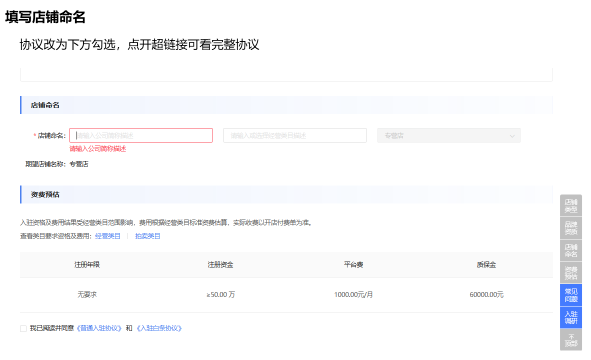Click the 注册资金 column header
The width and height of the screenshot is (591, 360).
tap(220, 265)
